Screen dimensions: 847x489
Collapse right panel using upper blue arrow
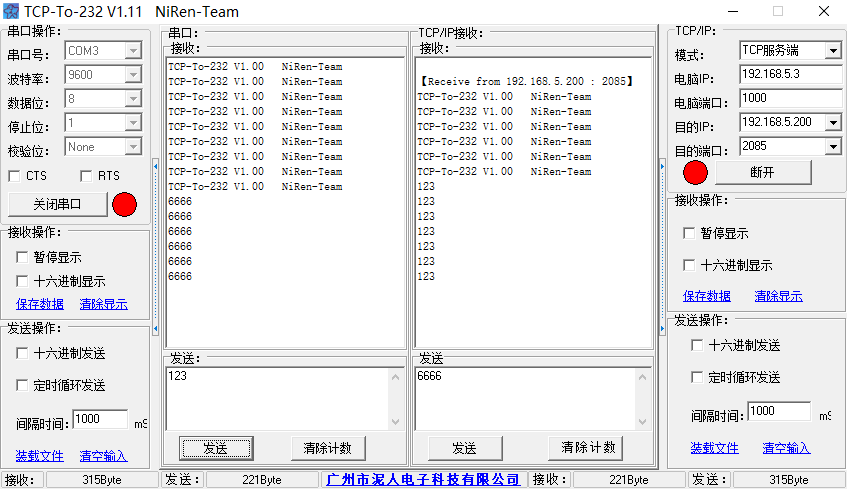pyautogui.click(x=662, y=166)
